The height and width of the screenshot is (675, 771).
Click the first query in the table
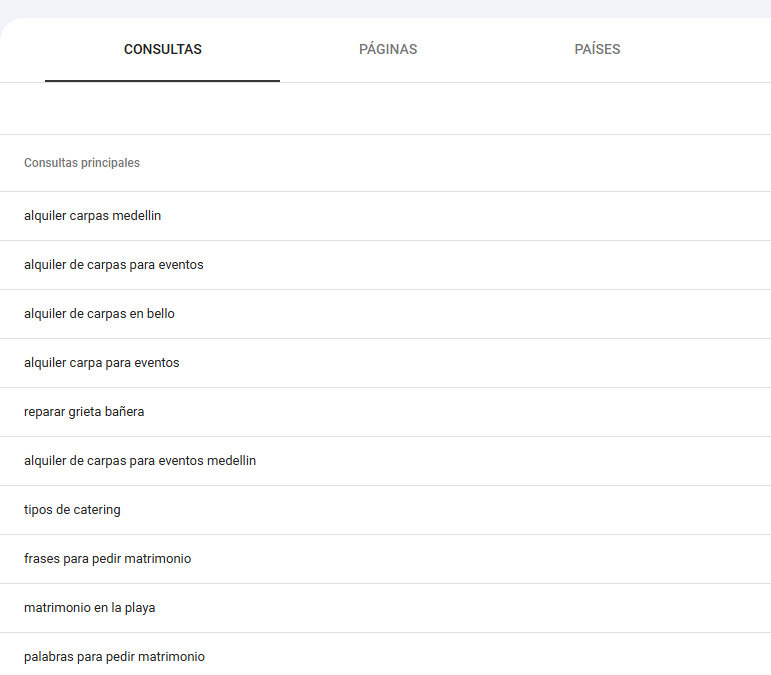92,216
